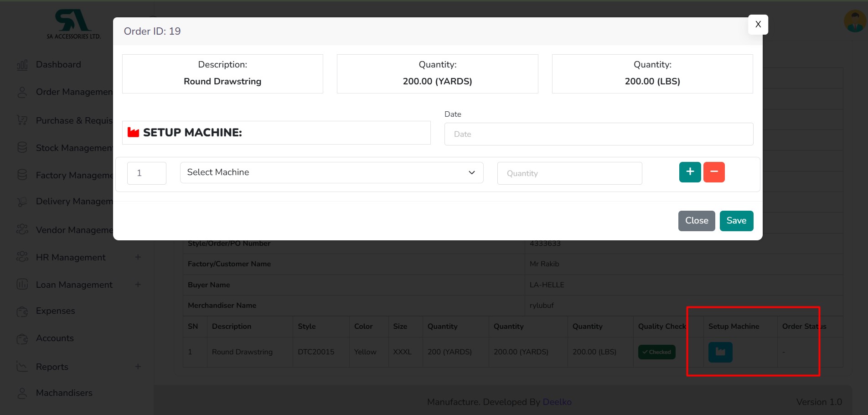The height and width of the screenshot is (415, 868).
Task: Click the Dashboard chart icon in sidebar
Action: 22,65
